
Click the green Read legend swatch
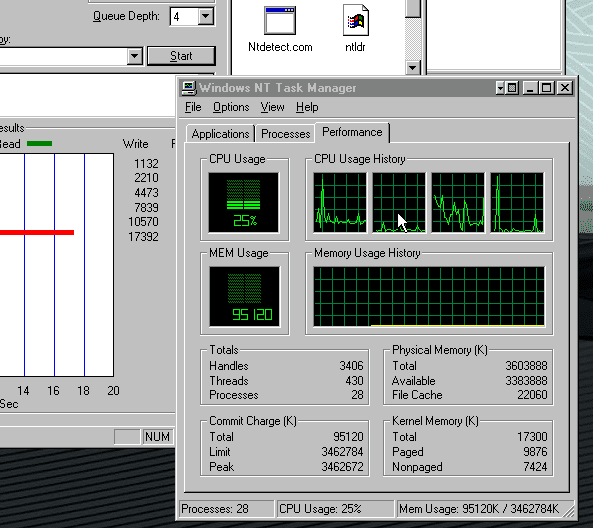tap(40, 144)
